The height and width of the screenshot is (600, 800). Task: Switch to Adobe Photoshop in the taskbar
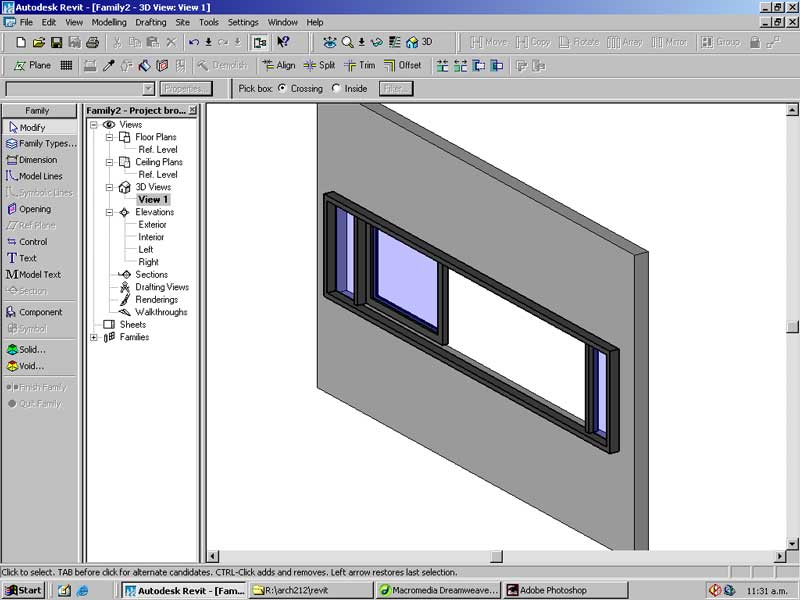[565, 590]
